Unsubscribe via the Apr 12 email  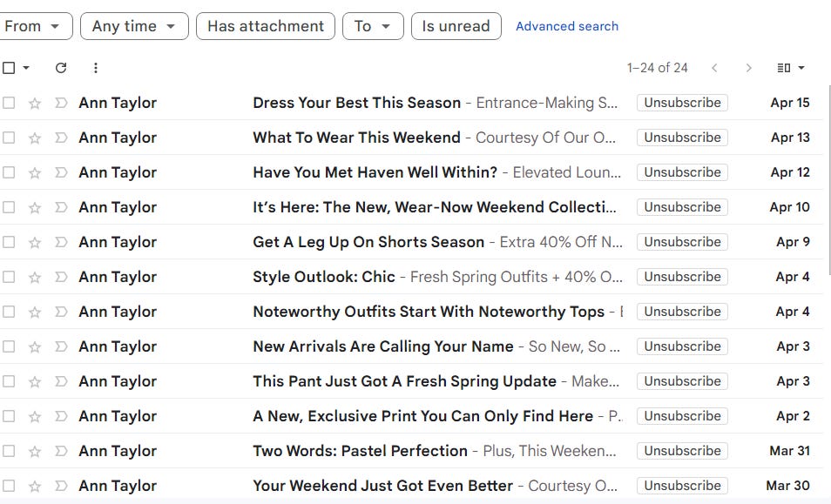coord(682,172)
